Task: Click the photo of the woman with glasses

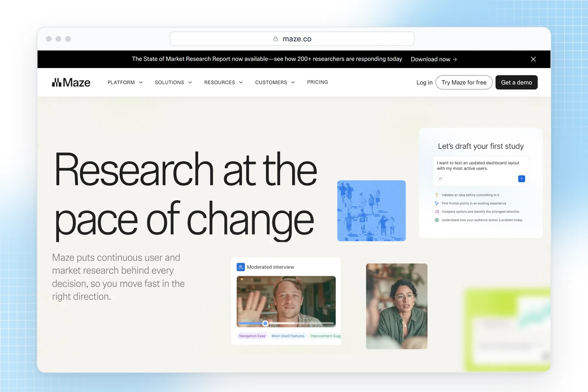Action: (397, 306)
